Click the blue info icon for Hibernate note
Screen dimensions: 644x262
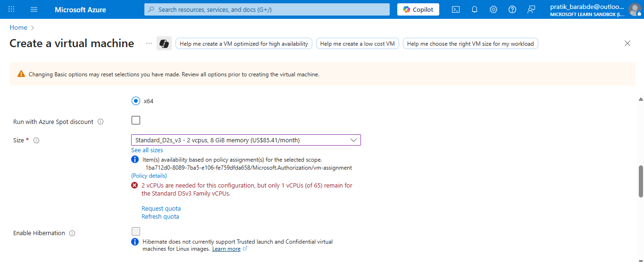coord(134,241)
